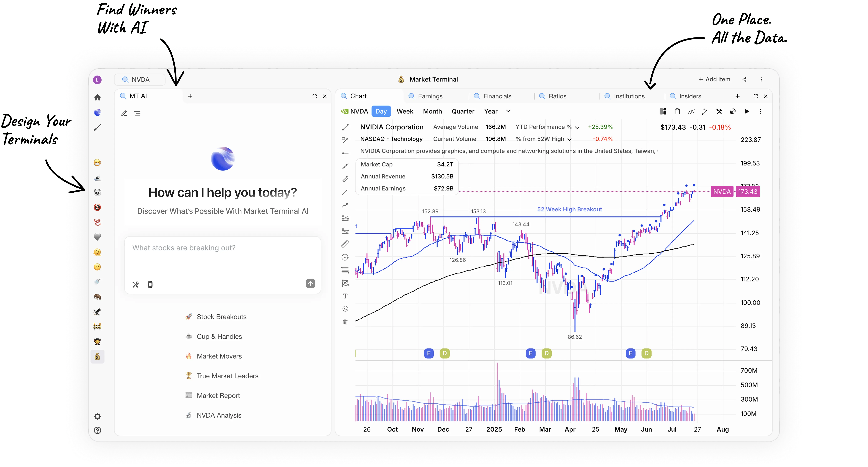The height and width of the screenshot is (467, 868).
Task: Send the AI prompt with arrow button
Action: tap(310, 284)
